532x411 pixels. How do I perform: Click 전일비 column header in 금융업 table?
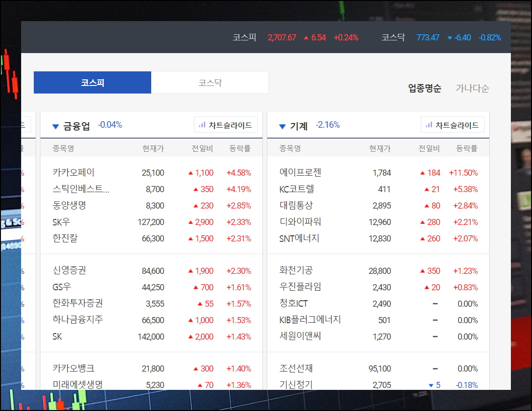tap(202, 148)
